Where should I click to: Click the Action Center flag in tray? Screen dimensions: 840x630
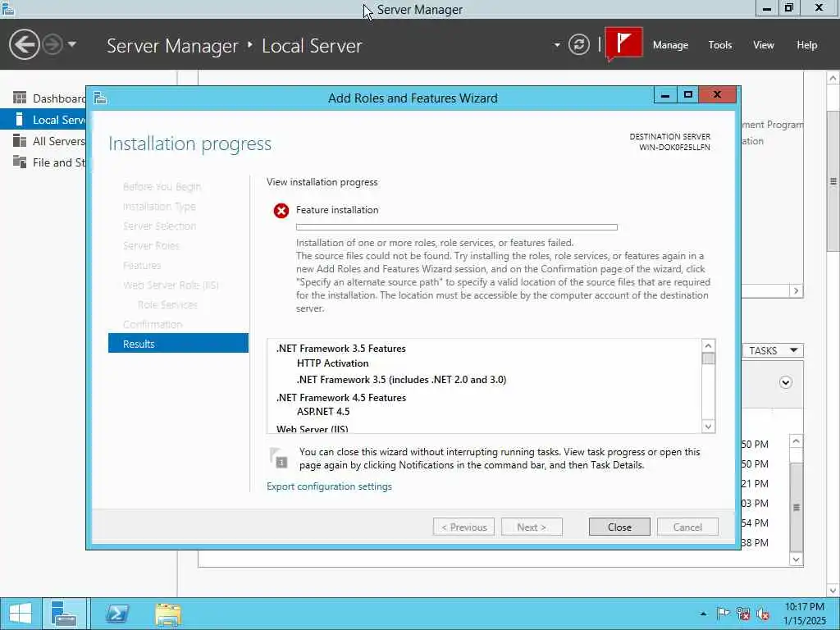pyautogui.click(x=724, y=614)
